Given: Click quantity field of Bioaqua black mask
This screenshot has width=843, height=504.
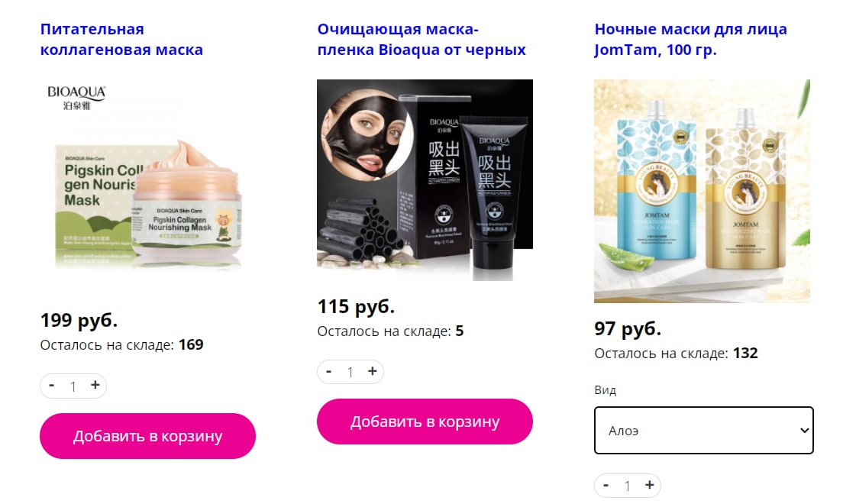Looking at the screenshot, I should tap(350, 372).
